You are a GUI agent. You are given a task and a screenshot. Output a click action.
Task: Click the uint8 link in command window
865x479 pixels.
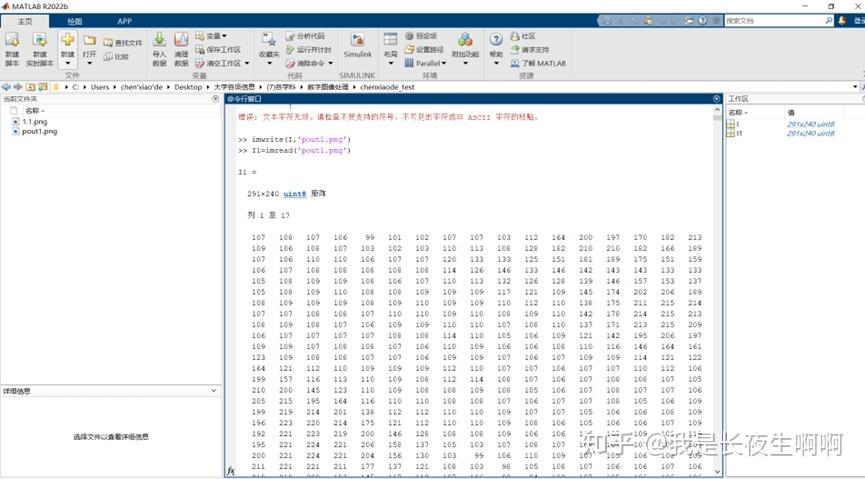(x=294, y=193)
